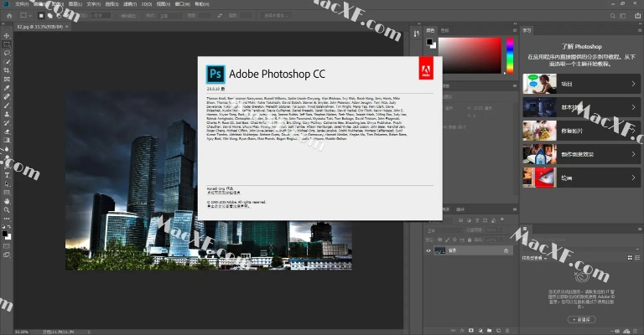The image size is (644, 335).
Task: Hide the background layer using eye icon
Action: 429,250
